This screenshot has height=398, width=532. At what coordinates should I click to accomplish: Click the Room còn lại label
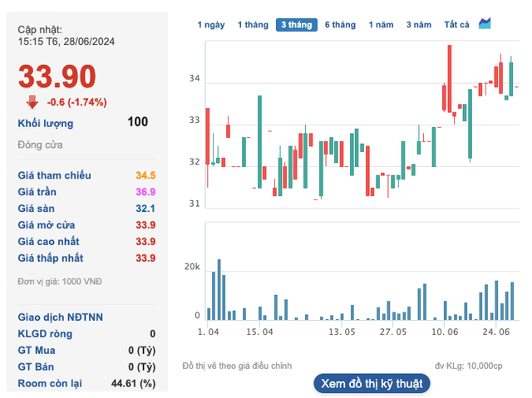(x=52, y=383)
